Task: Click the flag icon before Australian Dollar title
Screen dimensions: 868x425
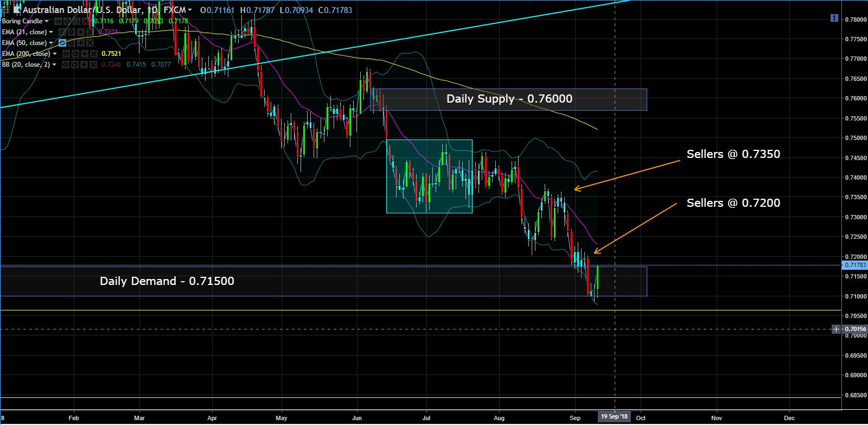Action: tap(17, 10)
